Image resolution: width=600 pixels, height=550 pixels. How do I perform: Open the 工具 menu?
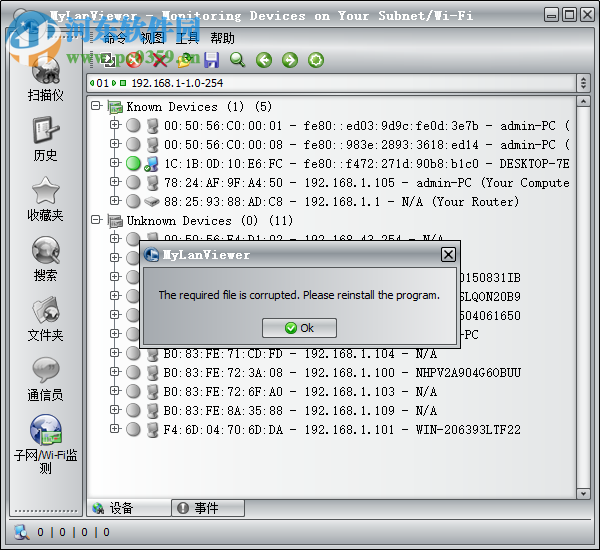[187, 38]
